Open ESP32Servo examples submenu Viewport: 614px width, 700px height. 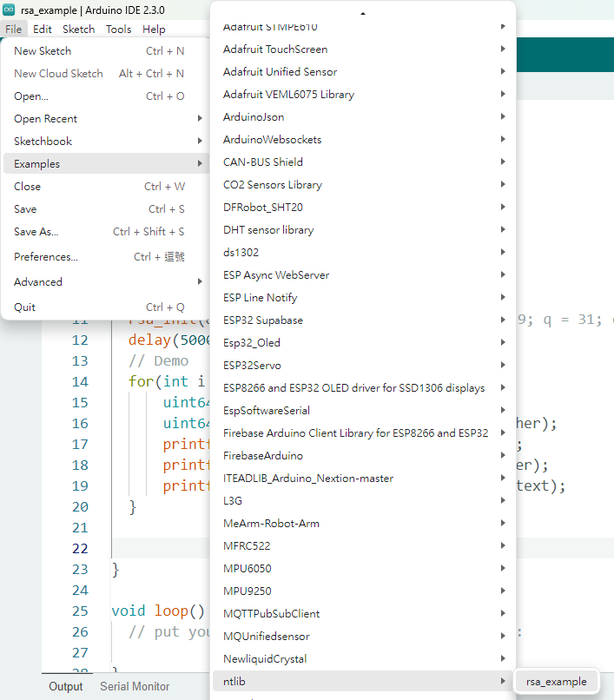click(363, 365)
